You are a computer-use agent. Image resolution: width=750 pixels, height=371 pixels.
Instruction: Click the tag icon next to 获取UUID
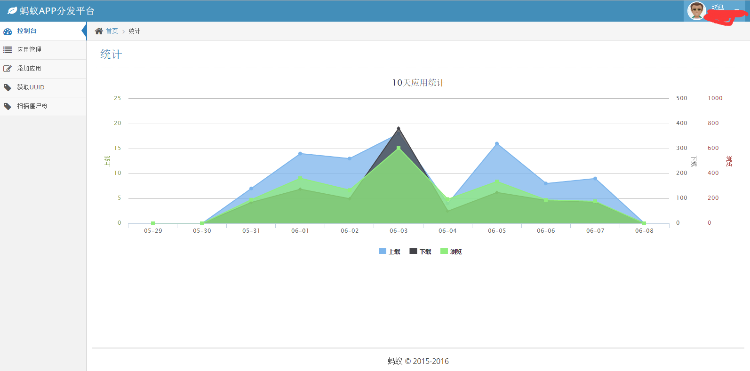point(7,87)
